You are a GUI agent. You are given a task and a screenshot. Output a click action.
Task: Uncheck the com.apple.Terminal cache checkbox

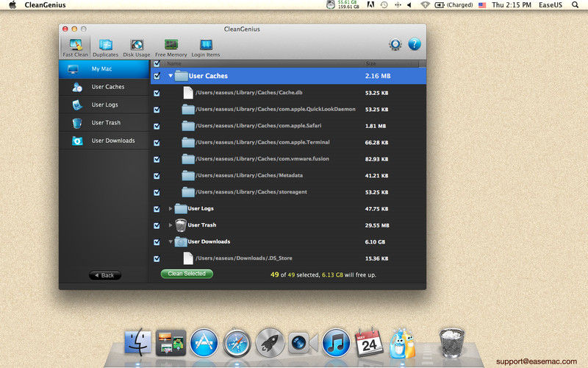(157, 142)
